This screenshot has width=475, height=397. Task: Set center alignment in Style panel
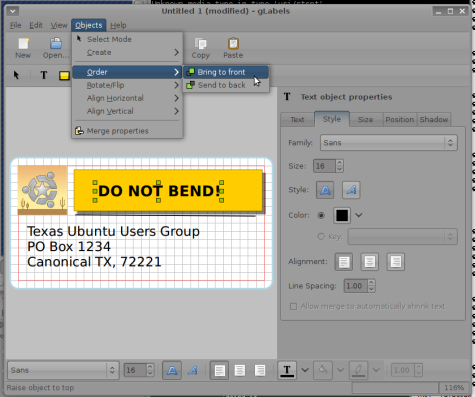369,262
